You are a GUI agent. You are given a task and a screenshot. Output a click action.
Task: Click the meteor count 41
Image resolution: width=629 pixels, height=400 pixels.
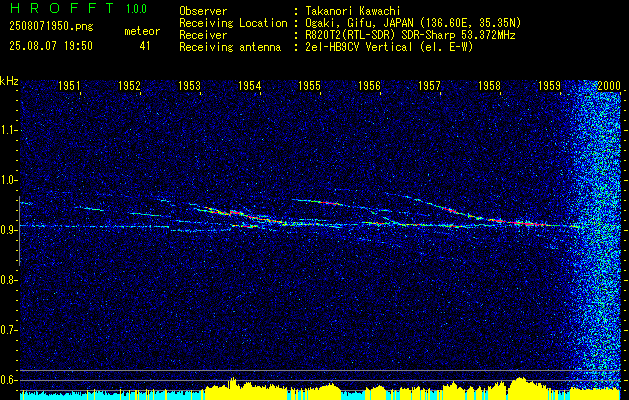[145, 46]
